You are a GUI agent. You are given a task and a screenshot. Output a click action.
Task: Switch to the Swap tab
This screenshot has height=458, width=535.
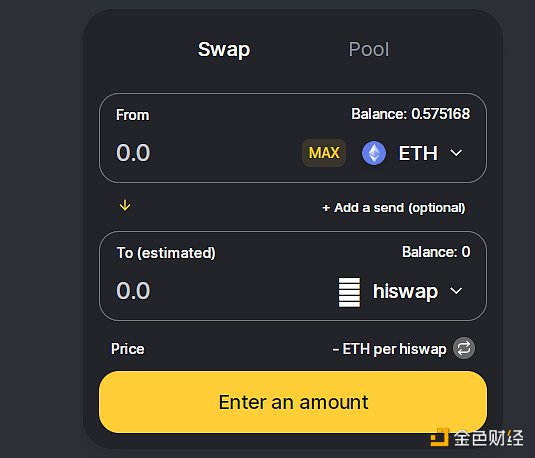pos(224,49)
